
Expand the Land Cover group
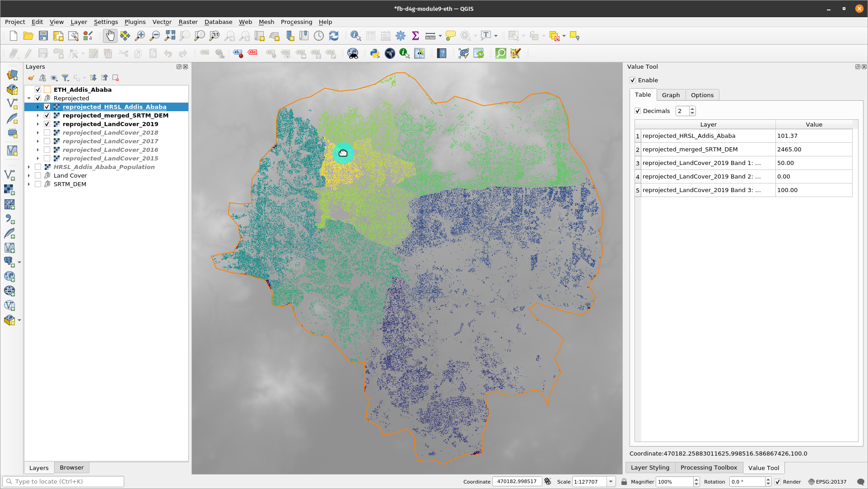tap(29, 175)
